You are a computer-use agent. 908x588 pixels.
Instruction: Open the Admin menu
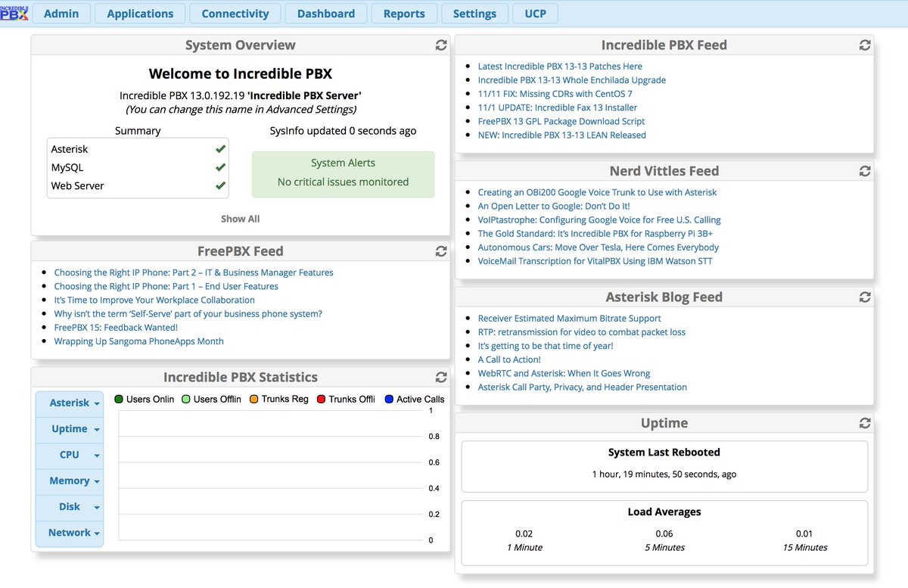(x=61, y=14)
